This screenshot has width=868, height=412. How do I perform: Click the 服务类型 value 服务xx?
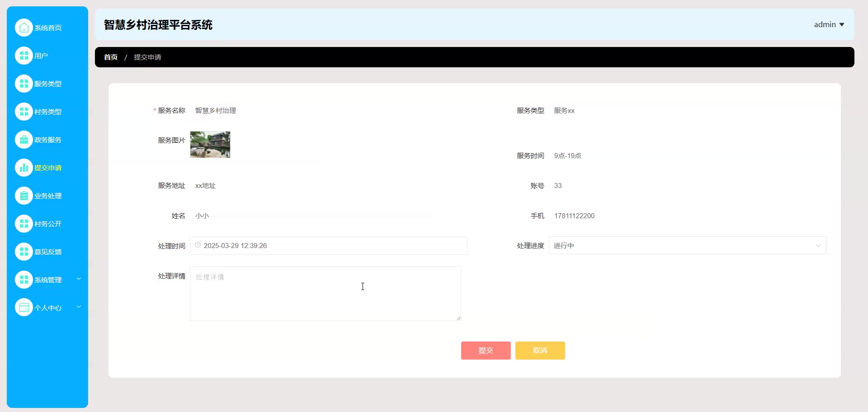tap(564, 111)
